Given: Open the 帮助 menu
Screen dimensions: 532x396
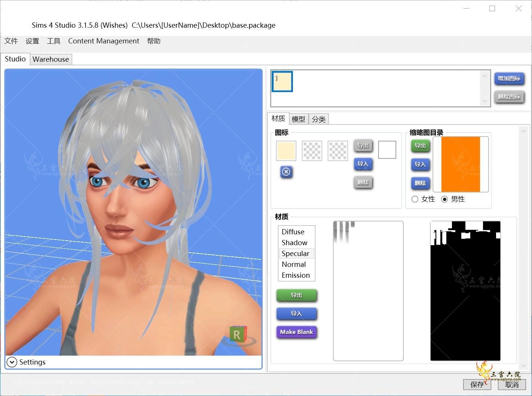Looking at the screenshot, I should 154,41.
